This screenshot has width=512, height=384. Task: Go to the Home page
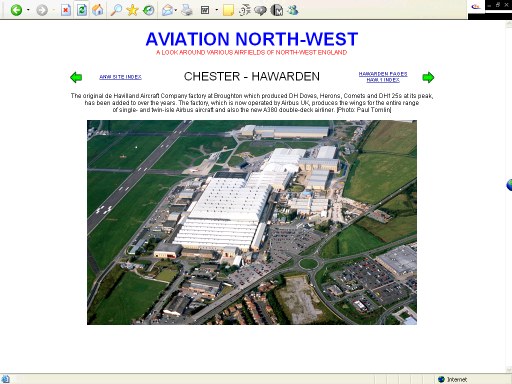[x=98, y=10]
